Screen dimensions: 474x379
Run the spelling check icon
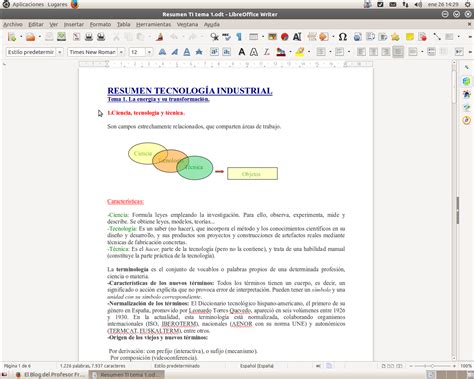tap(227, 37)
